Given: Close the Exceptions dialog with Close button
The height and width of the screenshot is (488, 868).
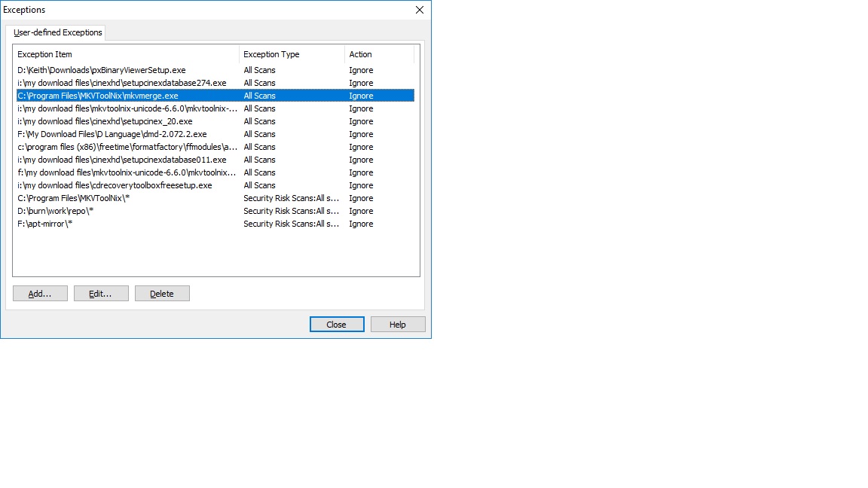Looking at the screenshot, I should point(337,325).
